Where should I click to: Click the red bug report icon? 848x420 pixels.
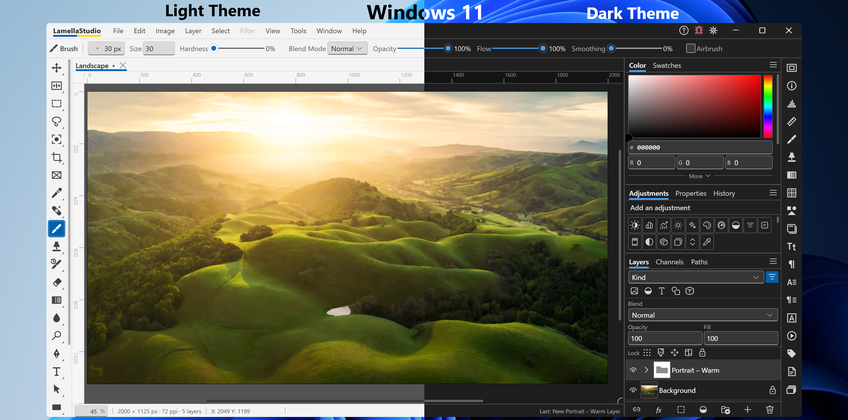[698, 31]
